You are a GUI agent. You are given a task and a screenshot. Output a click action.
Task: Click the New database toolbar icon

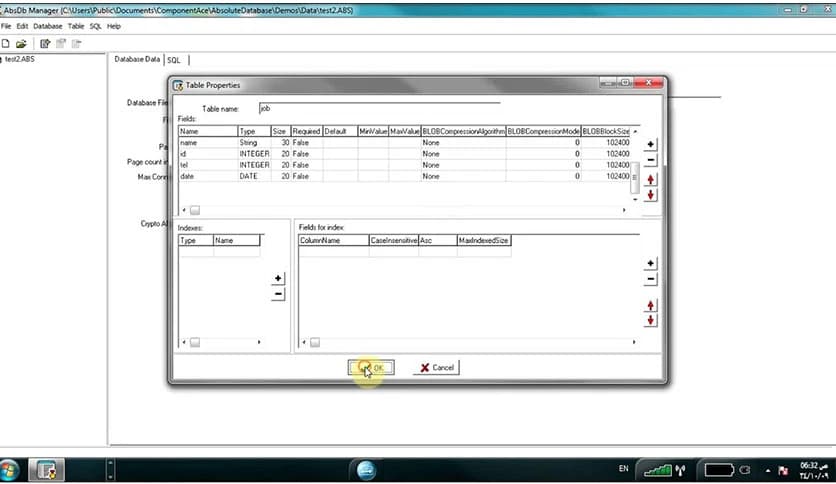pos(5,44)
